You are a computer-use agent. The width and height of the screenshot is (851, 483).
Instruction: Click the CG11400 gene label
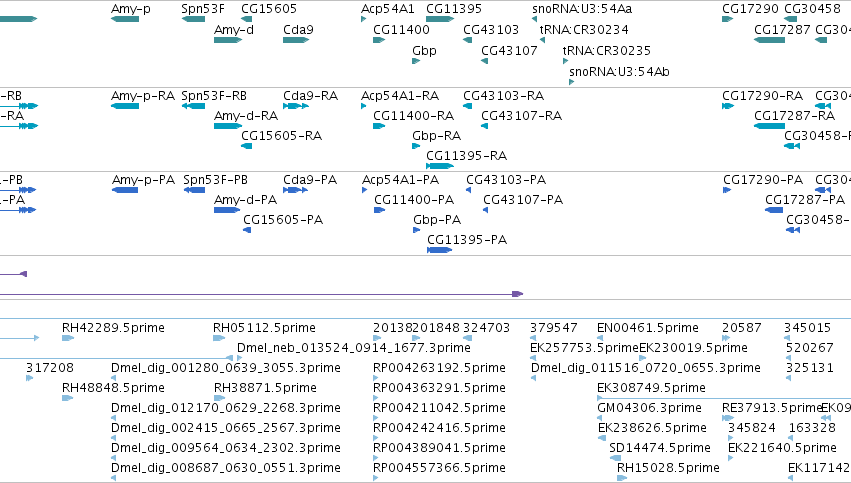[401, 29]
